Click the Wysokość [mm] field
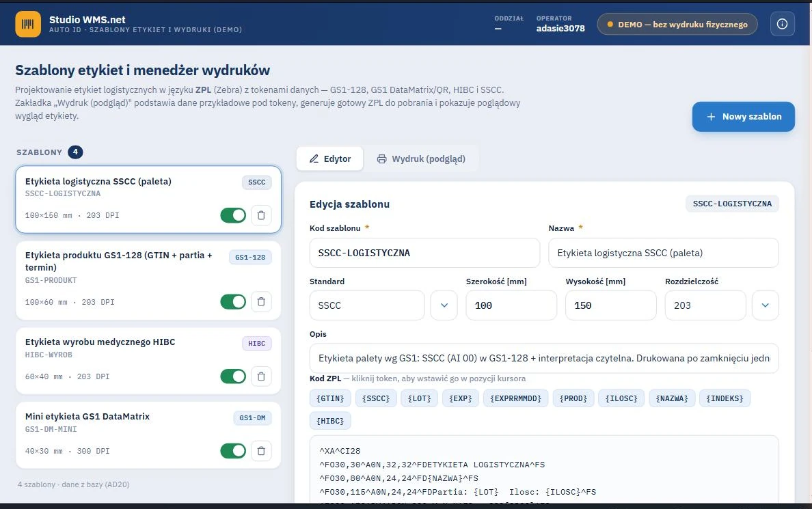Image resolution: width=812 pixels, height=509 pixels. (610, 305)
